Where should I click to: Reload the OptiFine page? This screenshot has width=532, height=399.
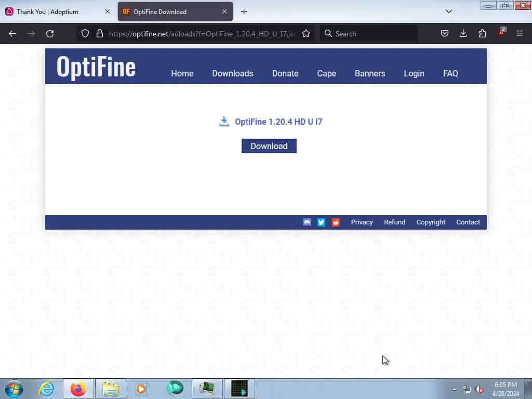[50, 34]
